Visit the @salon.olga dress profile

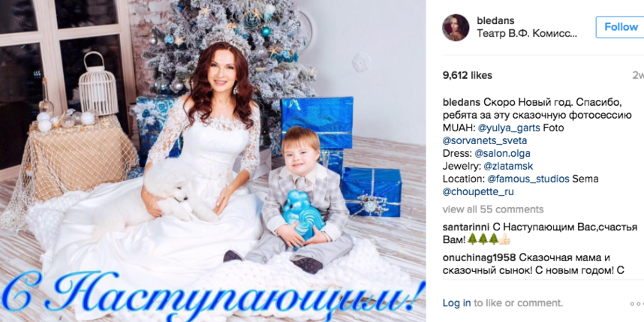coord(502,154)
